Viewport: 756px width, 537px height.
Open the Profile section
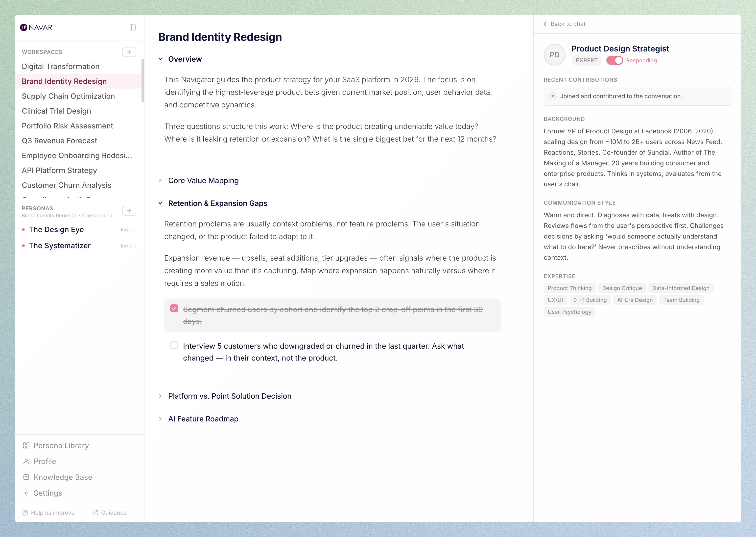pos(44,461)
